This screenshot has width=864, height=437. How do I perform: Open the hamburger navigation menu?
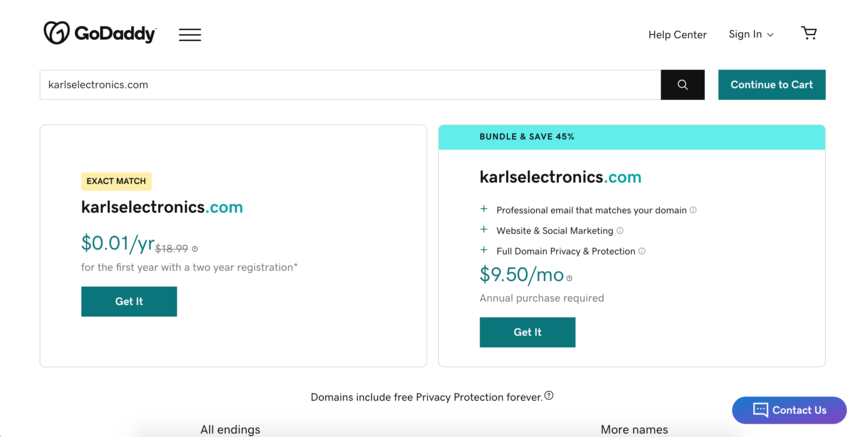click(190, 35)
